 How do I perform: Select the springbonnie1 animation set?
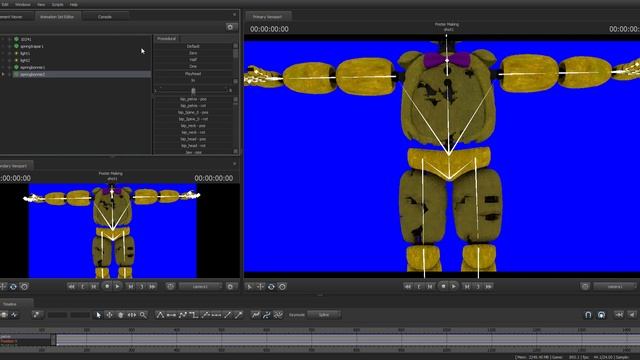33,67
